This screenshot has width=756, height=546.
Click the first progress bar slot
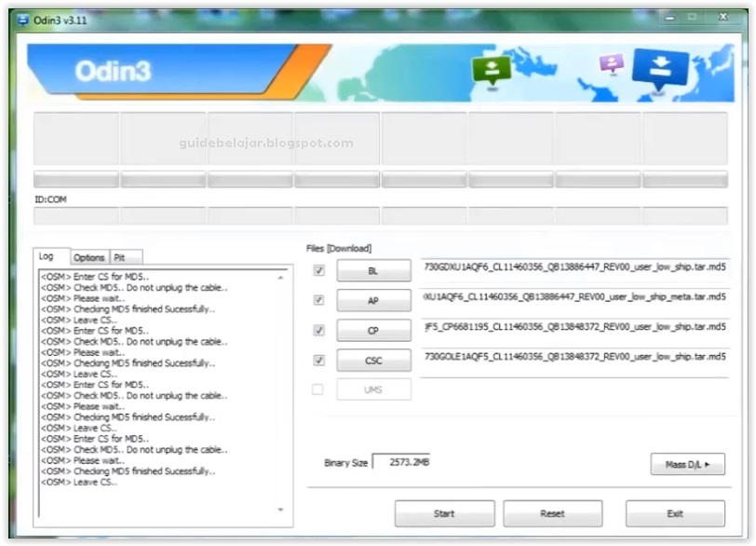coord(76,179)
